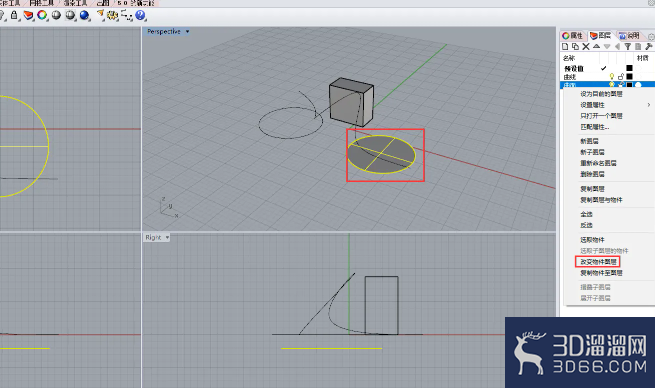Open the Perspective viewport dropdown arrow
The image size is (655, 388).
tap(187, 31)
